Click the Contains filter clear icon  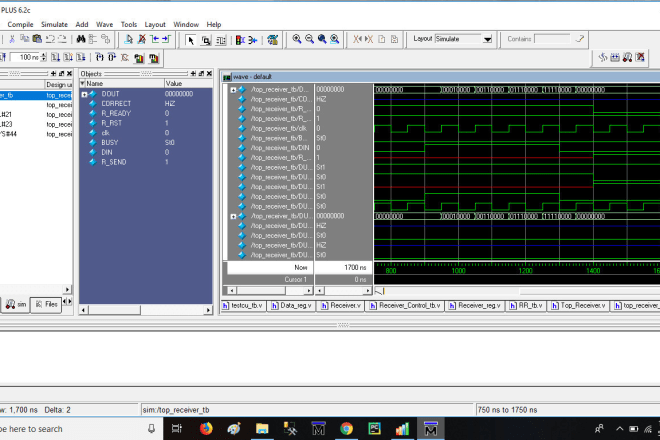tap(580, 39)
